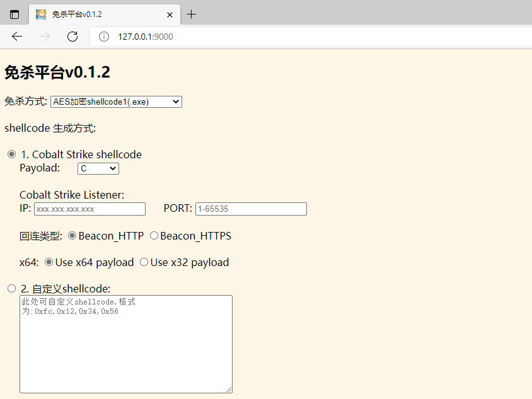Switch to the 免杀平台v0.1.2 tab
This screenshot has height=399, width=532.
[x=104, y=14]
